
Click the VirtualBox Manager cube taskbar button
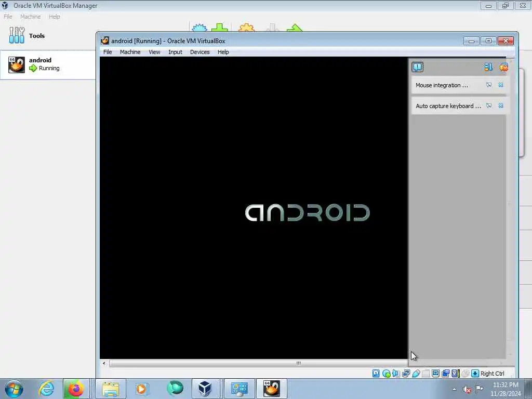(x=205, y=389)
